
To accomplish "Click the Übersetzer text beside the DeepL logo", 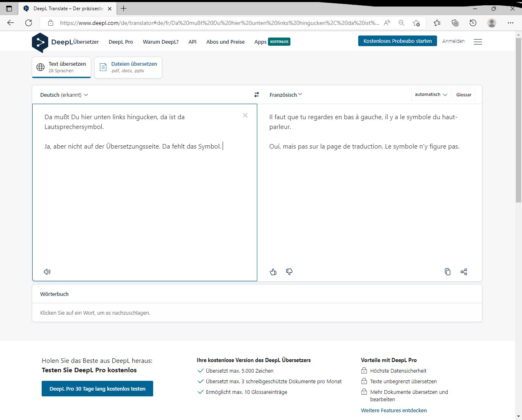I will pyautogui.click(x=86, y=42).
